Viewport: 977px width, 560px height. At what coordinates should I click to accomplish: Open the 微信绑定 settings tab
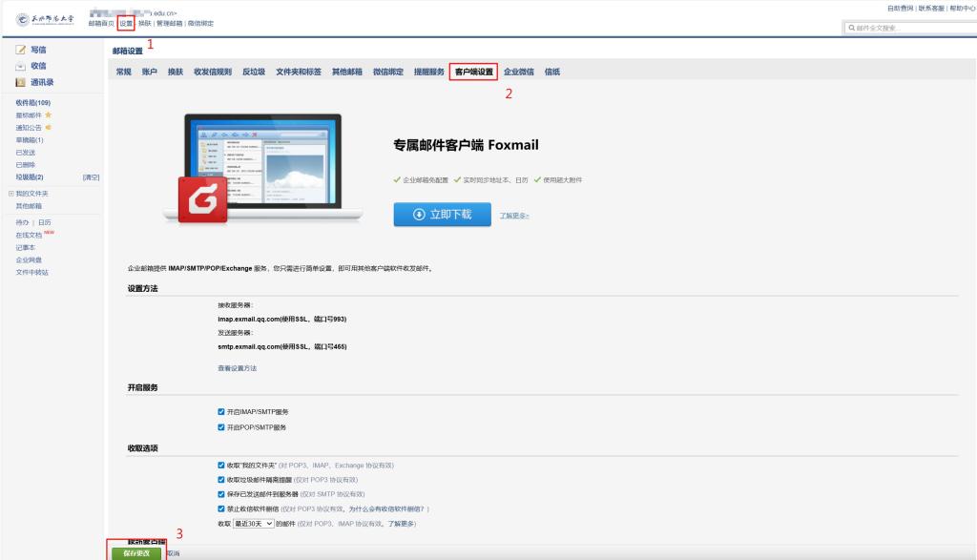pyautogui.click(x=388, y=73)
